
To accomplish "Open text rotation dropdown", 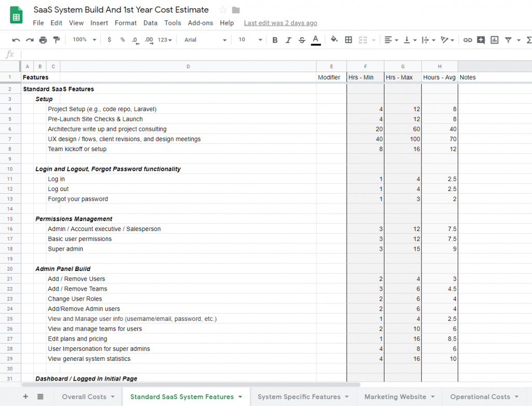I will pyautogui.click(x=447, y=40).
